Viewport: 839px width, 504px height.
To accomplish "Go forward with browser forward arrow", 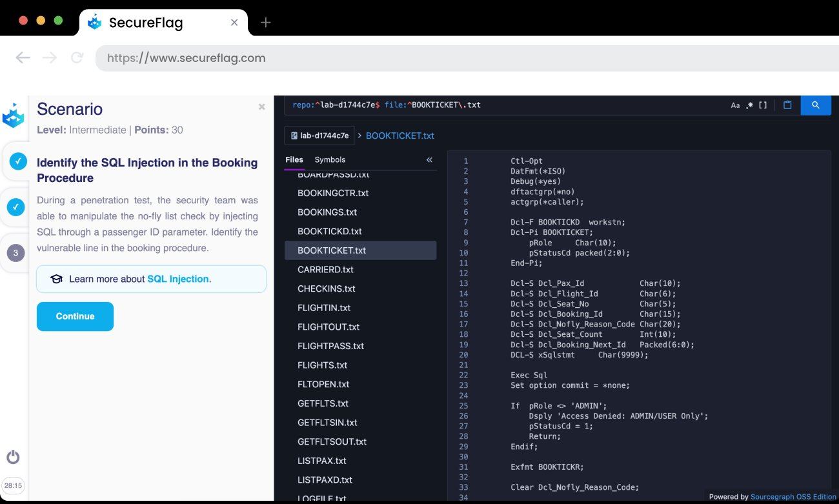I will pos(50,58).
